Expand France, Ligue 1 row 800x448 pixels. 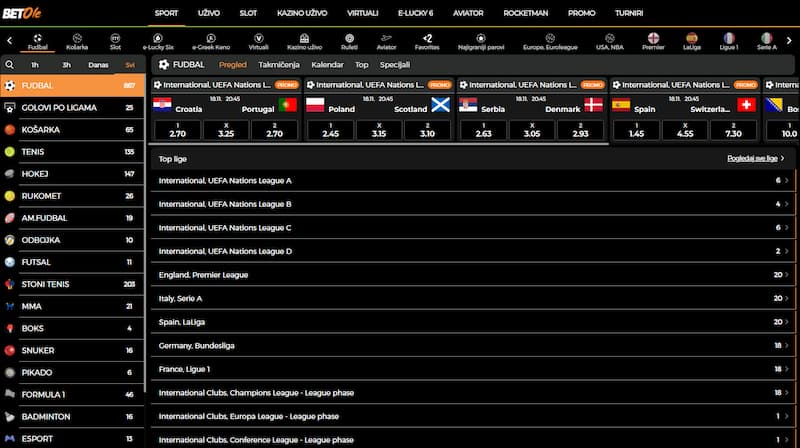tap(473, 369)
